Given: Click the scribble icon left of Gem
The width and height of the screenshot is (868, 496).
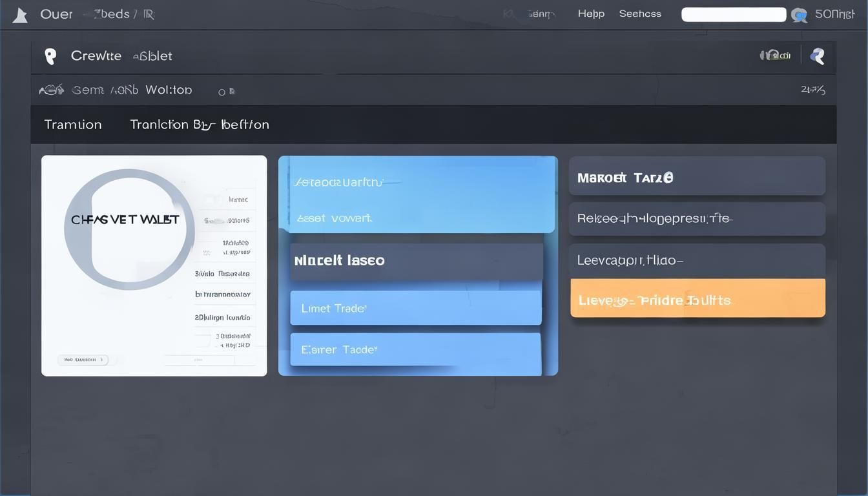Looking at the screenshot, I should (x=51, y=90).
